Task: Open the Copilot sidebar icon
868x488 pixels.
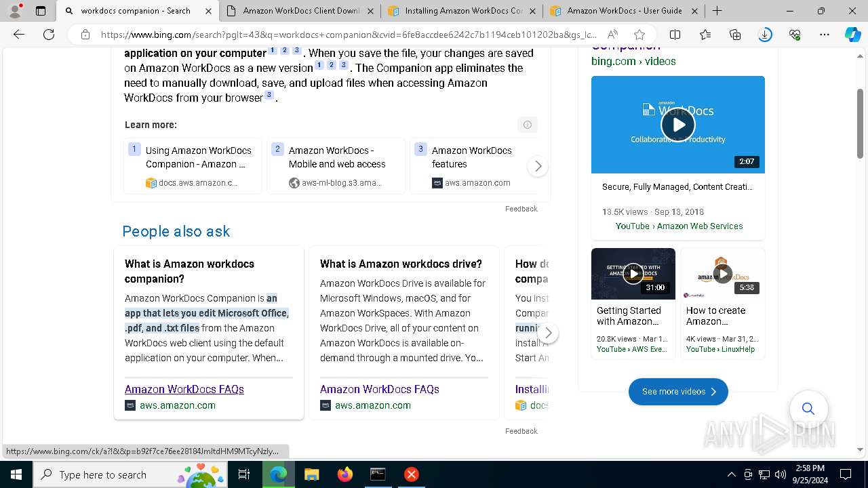Action: pyautogui.click(x=852, y=35)
